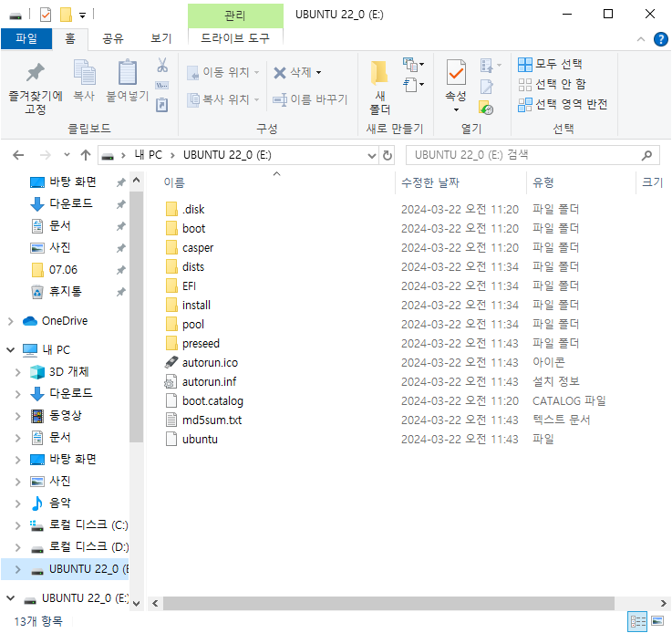Viewport: 672px width, 633px height.
Task: Click the navigation pane scroll down arrow
Action: coord(136,604)
